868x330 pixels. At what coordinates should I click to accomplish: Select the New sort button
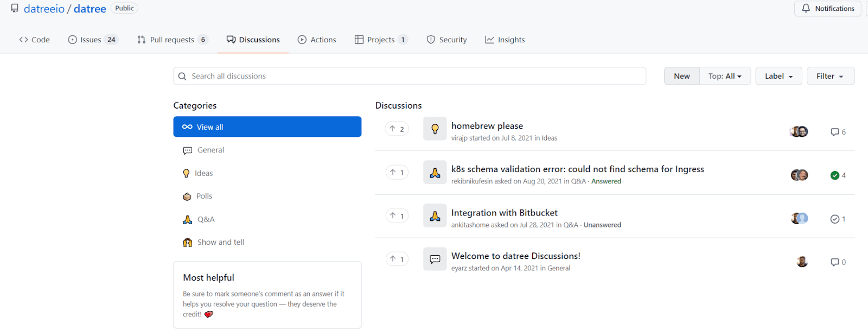coord(681,76)
